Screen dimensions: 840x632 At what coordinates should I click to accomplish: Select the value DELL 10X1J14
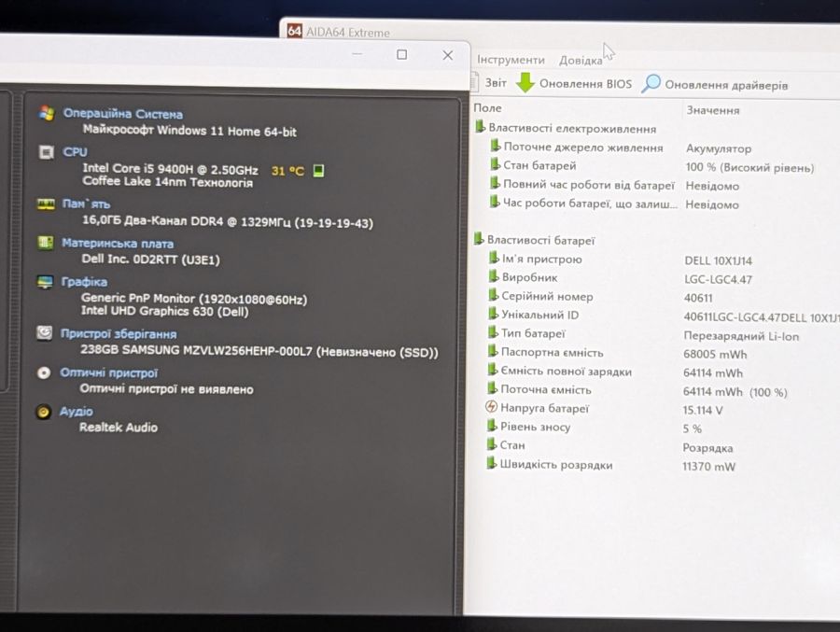click(x=718, y=260)
